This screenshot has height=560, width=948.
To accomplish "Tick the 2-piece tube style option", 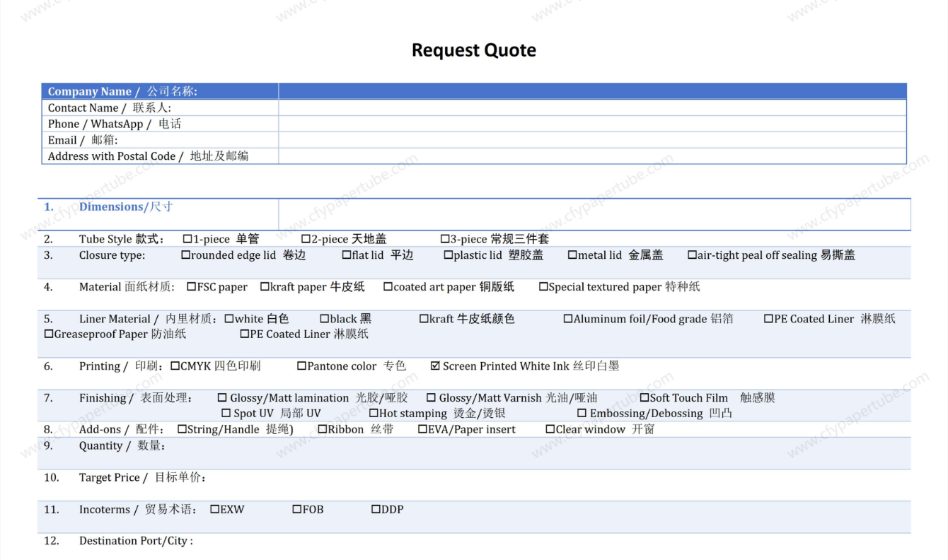I will click(306, 239).
